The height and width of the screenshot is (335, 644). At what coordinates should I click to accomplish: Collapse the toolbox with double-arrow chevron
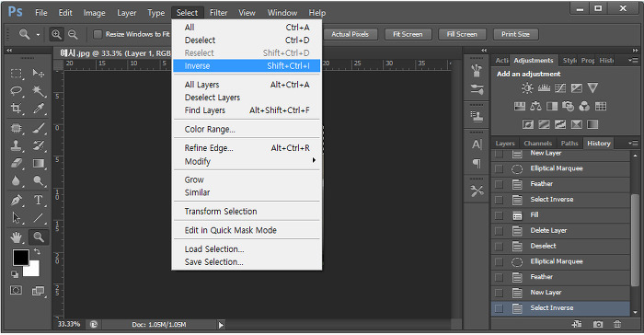(9, 50)
